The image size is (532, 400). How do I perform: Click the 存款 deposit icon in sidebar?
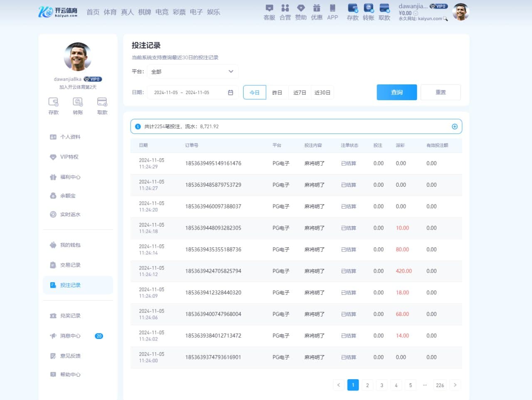click(x=53, y=102)
